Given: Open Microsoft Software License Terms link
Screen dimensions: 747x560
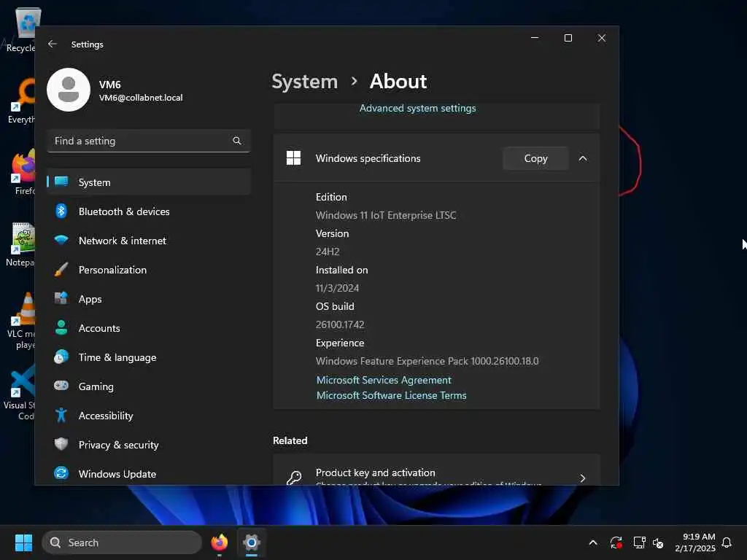Looking at the screenshot, I should [x=391, y=395].
